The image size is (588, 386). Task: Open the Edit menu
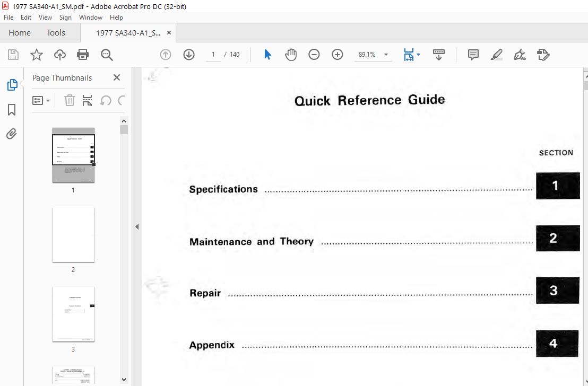(26, 17)
